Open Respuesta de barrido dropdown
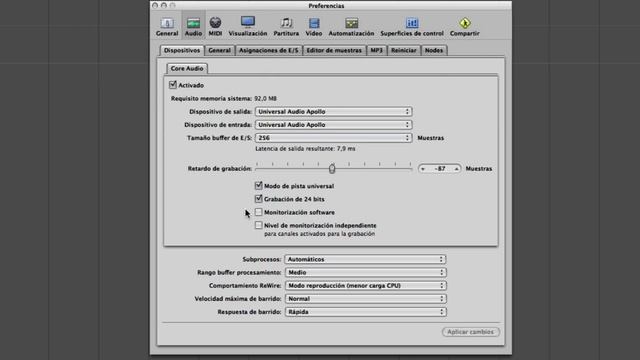Screen dimensions: 640x360 tap(365, 311)
